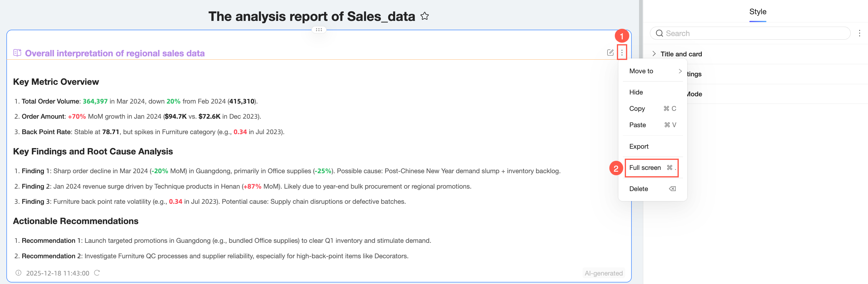Click the refresh icon beside the timestamp

click(x=97, y=273)
